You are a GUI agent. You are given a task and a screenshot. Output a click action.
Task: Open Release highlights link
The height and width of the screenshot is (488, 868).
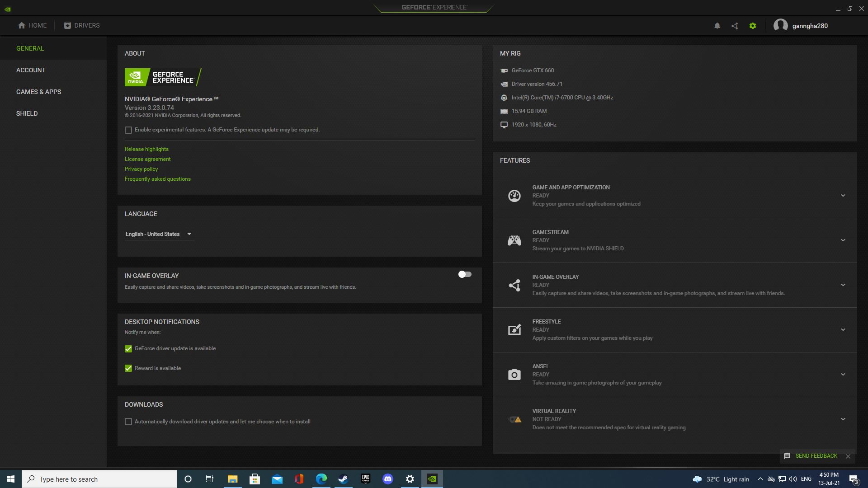[146, 148]
